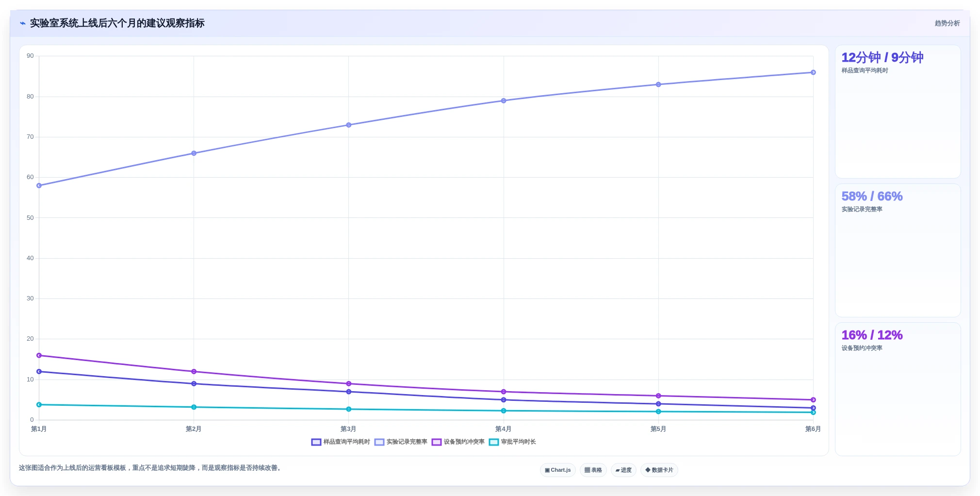Click the 实验记录完整率 data point at 第6月
Screen dimensions: 980x496
click(x=813, y=72)
